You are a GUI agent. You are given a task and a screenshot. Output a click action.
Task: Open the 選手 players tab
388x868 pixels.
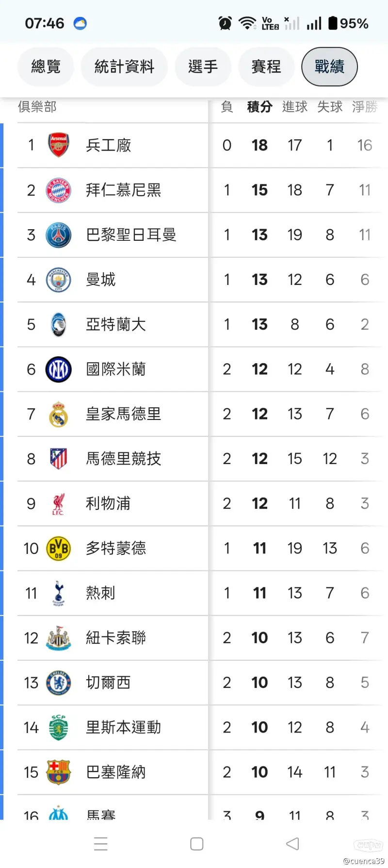pyautogui.click(x=203, y=67)
